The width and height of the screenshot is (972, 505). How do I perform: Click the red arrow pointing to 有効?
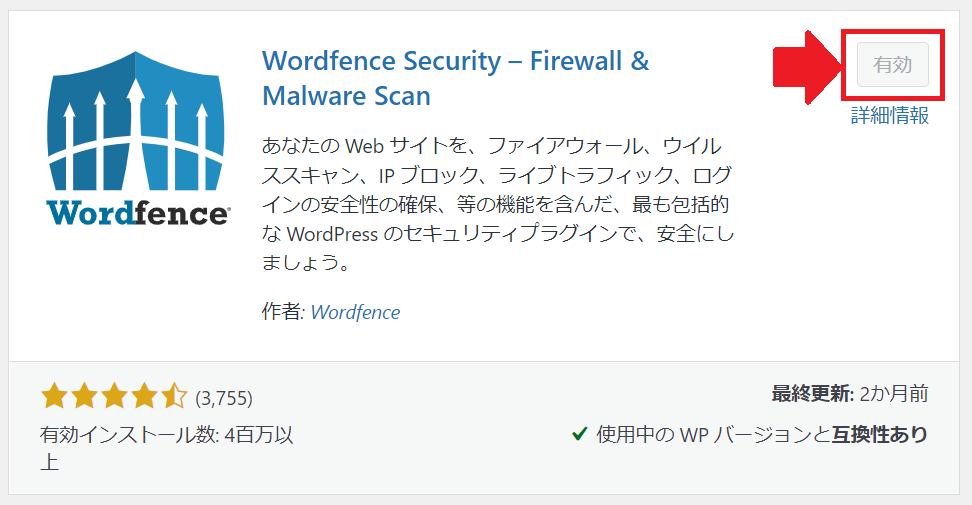pos(806,66)
